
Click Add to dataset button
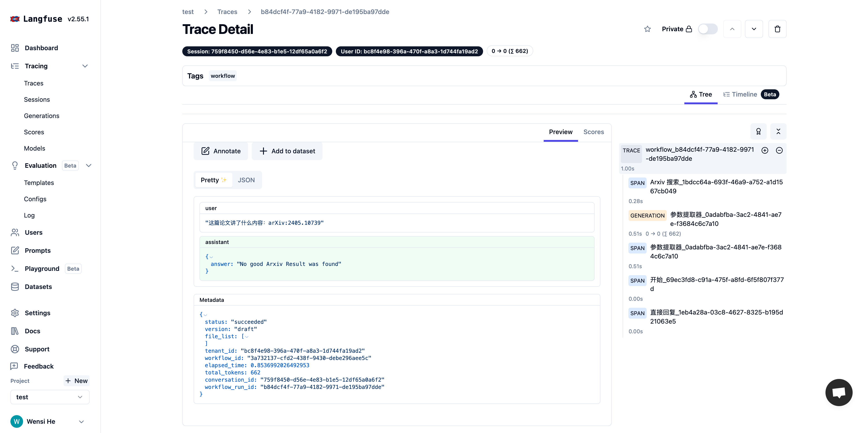click(287, 151)
